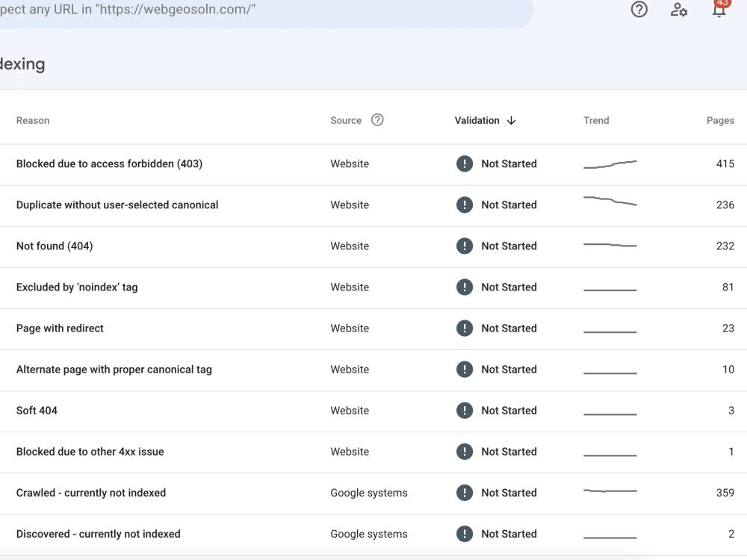Click 'Google systems' in the Discovered row
The image size is (747, 560).
point(369,534)
